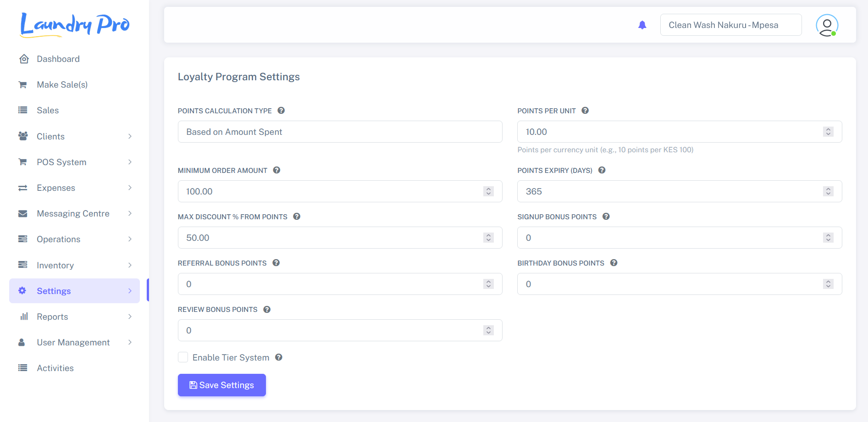Screen dimensions: 868x422
Task: Show help for Enable Tier System
Action: click(279, 357)
